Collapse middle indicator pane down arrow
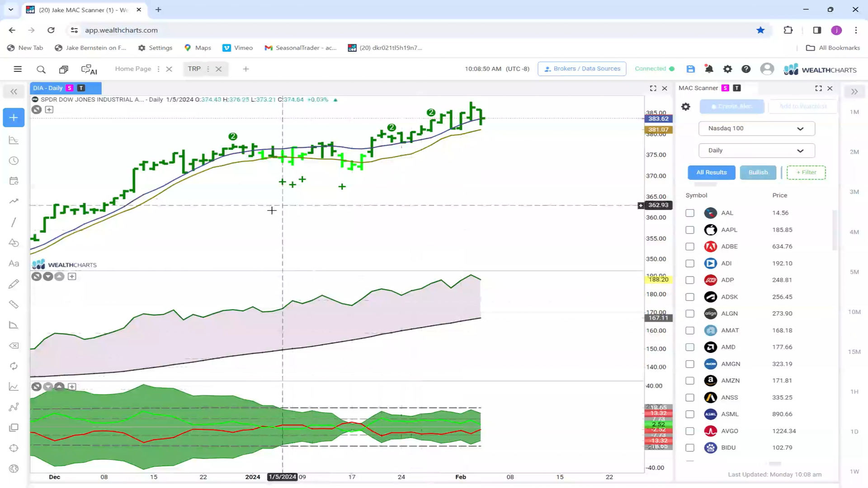The height and width of the screenshot is (488, 868). click(x=48, y=277)
